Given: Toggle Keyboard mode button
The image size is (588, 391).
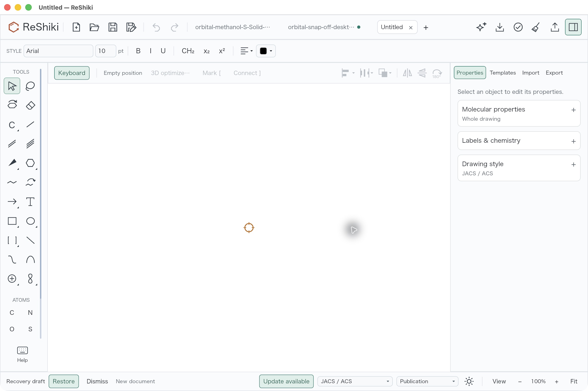Looking at the screenshot, I should (x=72, y=73).
